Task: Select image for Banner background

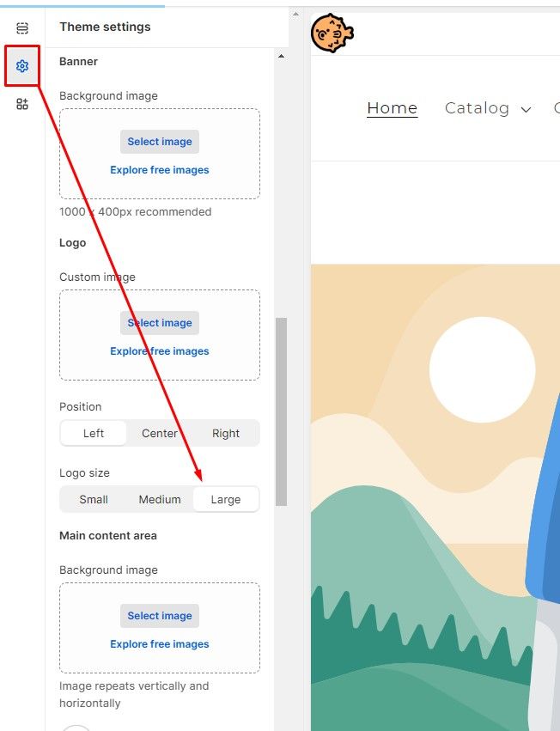Action: tap(160, 142)
